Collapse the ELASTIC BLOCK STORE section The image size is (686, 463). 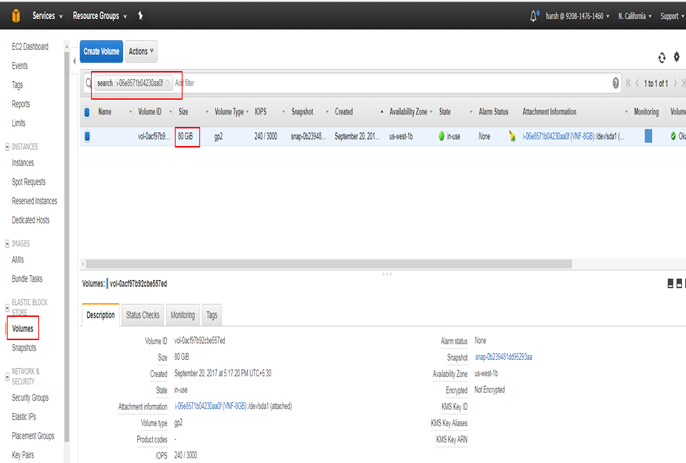(x=7, y=308)
